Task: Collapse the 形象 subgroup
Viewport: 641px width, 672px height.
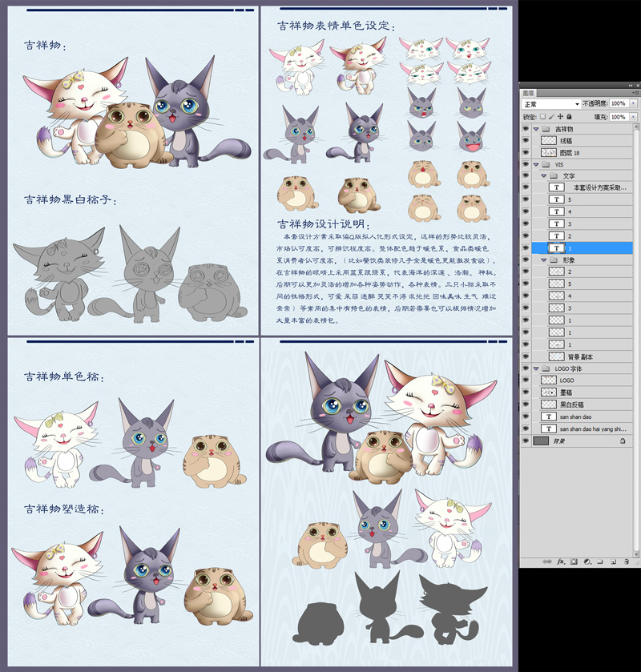Action: [544, 260]
